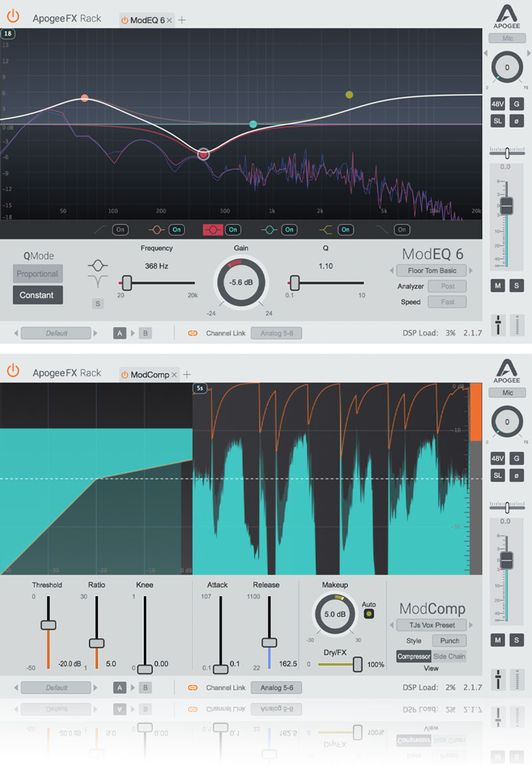Viewport: 532px width, 765px height.
Task: Choose the notch filter shape icon below Frequency
Action: click(97, 282)
